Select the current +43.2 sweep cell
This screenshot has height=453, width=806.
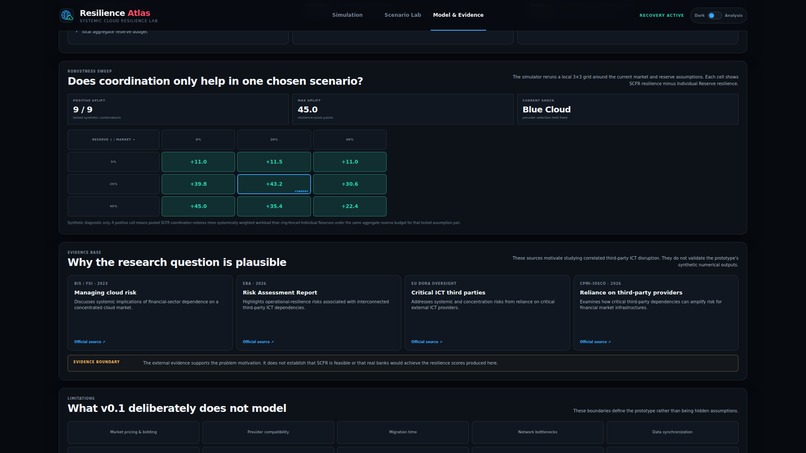coord(274,184)
